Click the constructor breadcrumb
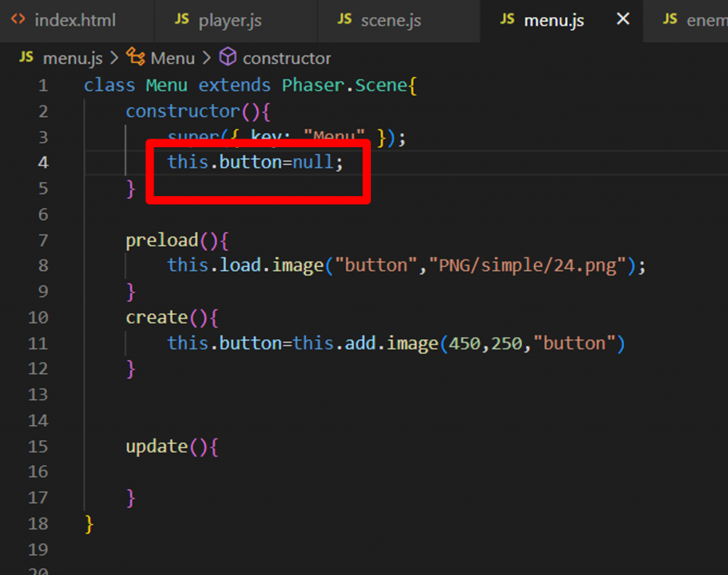This screenshot has width=728, height=575. (287, 58)
